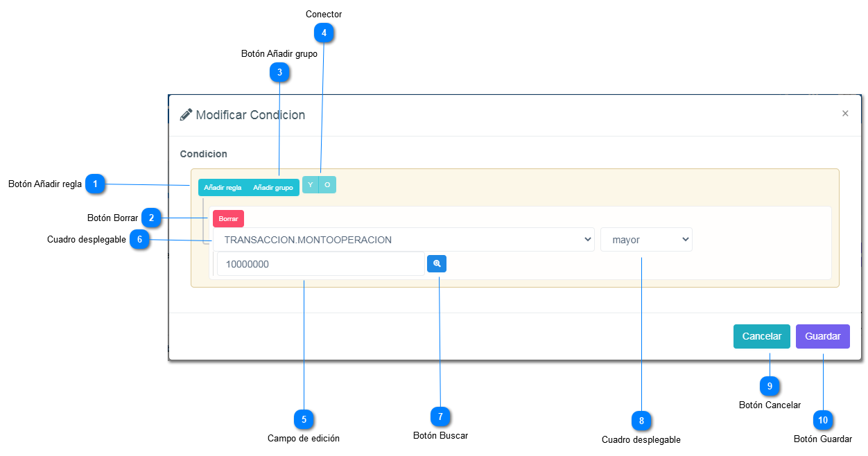
Task: Click the Cancelar button
Action: click(x=762, y=336)
